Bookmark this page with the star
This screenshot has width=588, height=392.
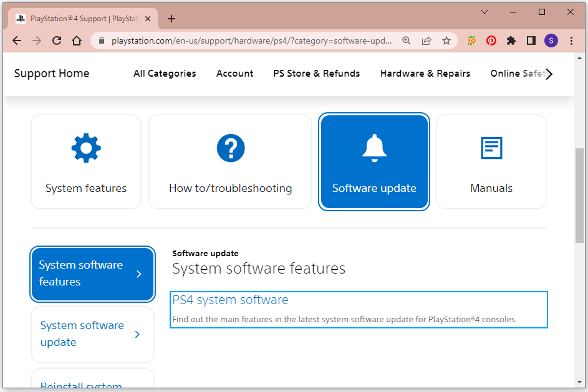446,41
